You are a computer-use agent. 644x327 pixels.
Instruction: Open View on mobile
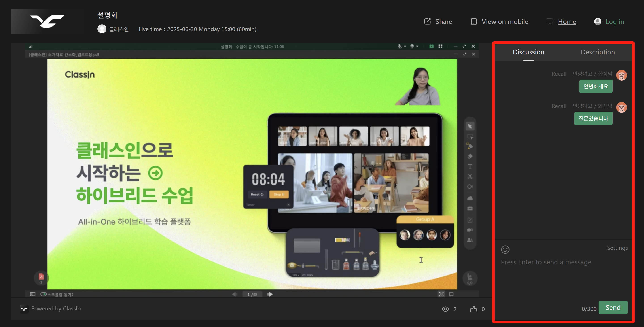coord(500,22)
